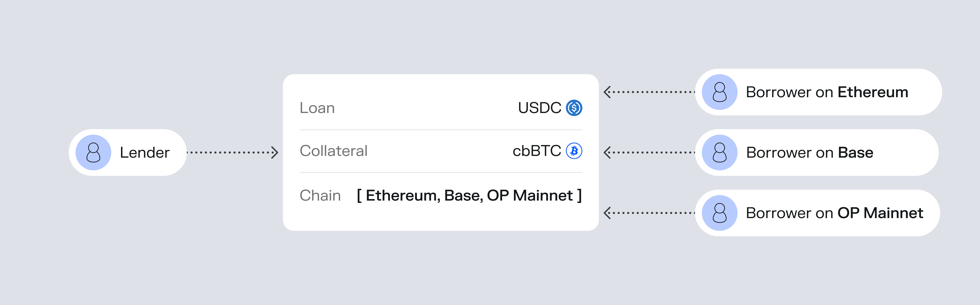Click the Chain row label
Viewport: 980px width, 305px height.
coord(320,195)
